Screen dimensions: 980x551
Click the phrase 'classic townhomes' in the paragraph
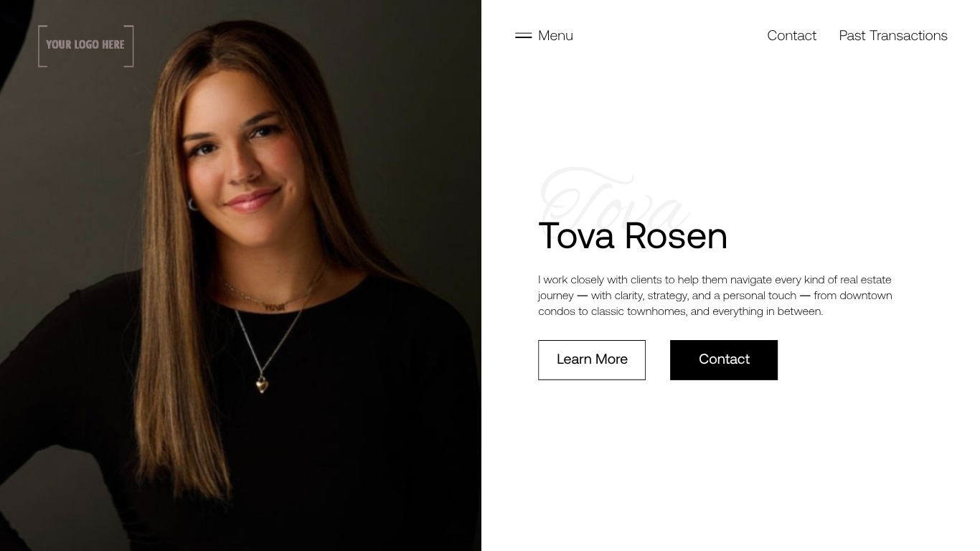point(638,311)
